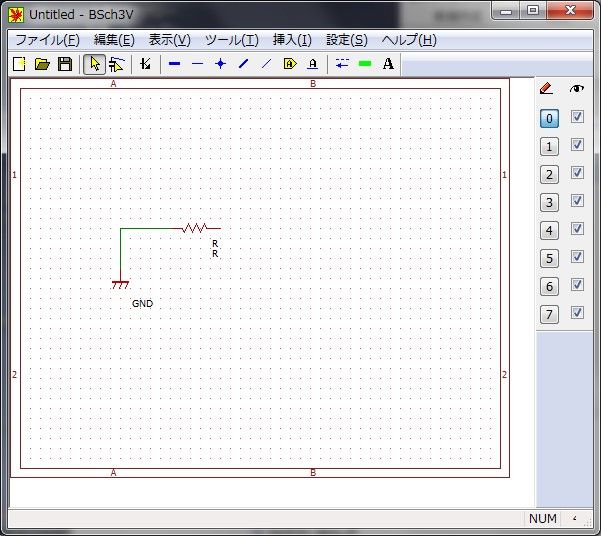Select the green marker line tool
Image resolution: width=601 pixels, height=536 pixels.
pyautogui.click(x=365, y=64)
